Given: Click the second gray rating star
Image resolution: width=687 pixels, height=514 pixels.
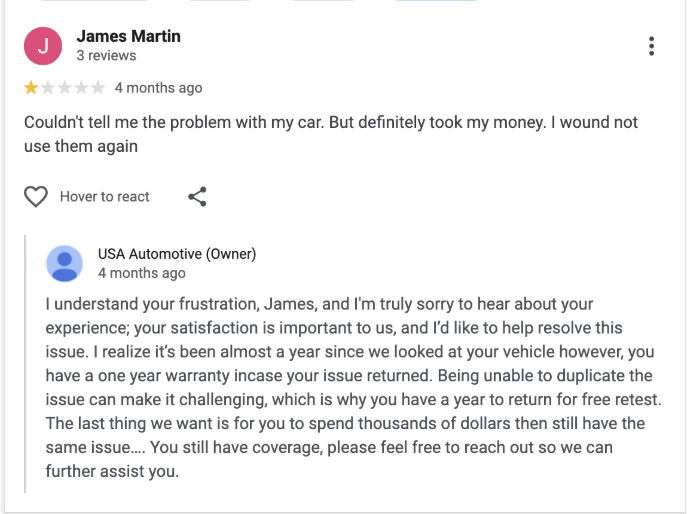Looking at the screenshot, I should point(48,88).
